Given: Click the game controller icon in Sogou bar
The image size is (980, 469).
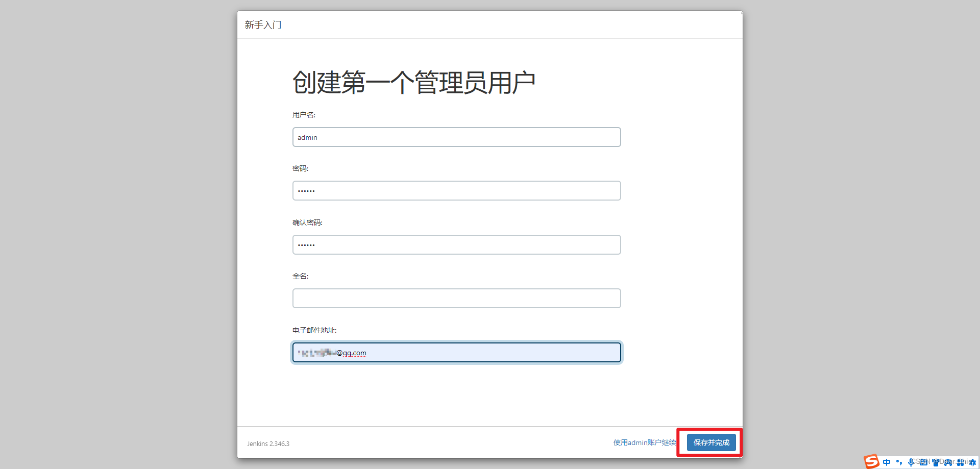Looking at the screenshot, I should [948, 462].
